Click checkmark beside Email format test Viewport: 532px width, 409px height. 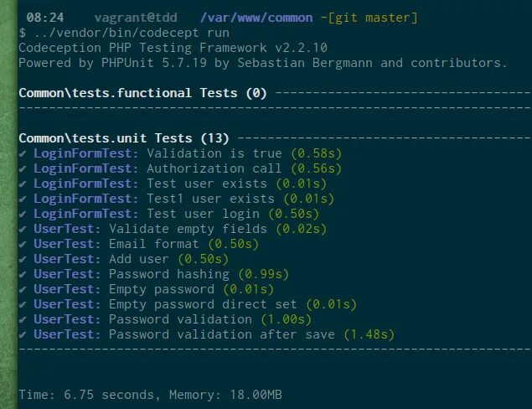[x=23, y=245]
